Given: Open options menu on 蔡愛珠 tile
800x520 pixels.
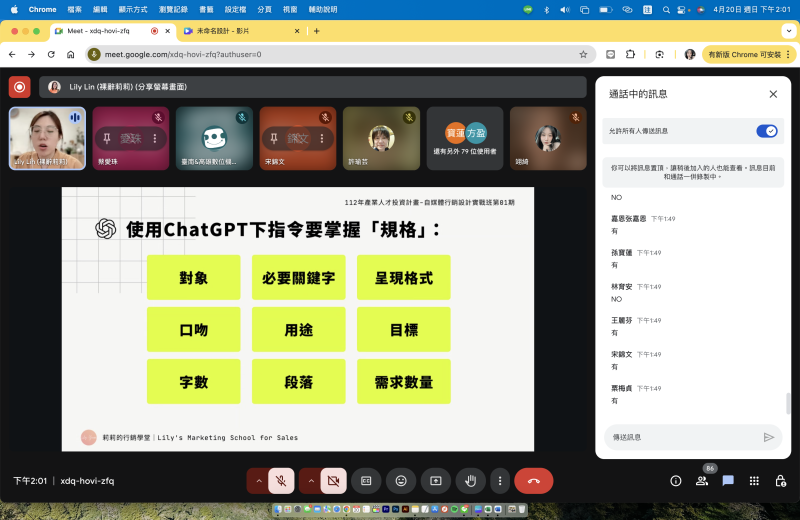Looking at the screenshot, I should pyautogui.click(x=155, y=138).
